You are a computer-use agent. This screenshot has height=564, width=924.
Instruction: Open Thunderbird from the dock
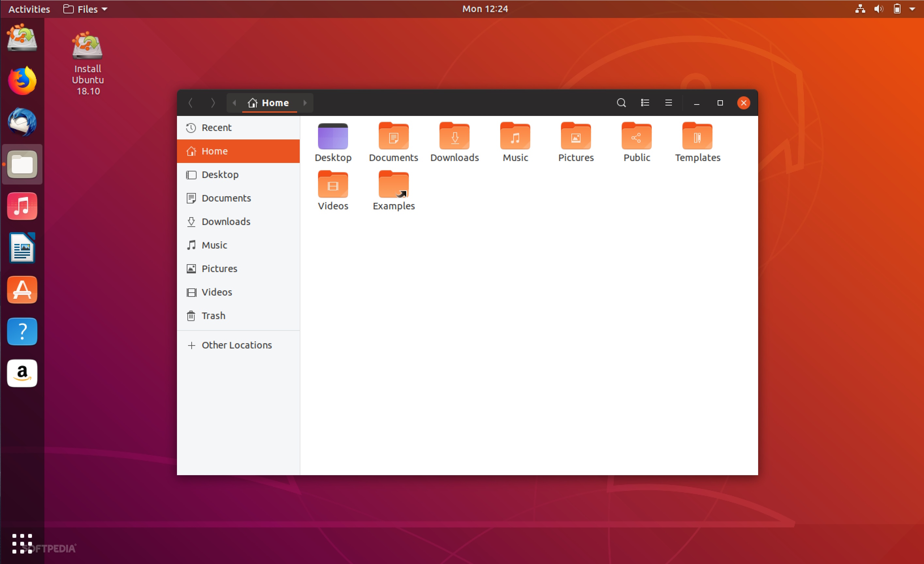[x=22, y=121]
